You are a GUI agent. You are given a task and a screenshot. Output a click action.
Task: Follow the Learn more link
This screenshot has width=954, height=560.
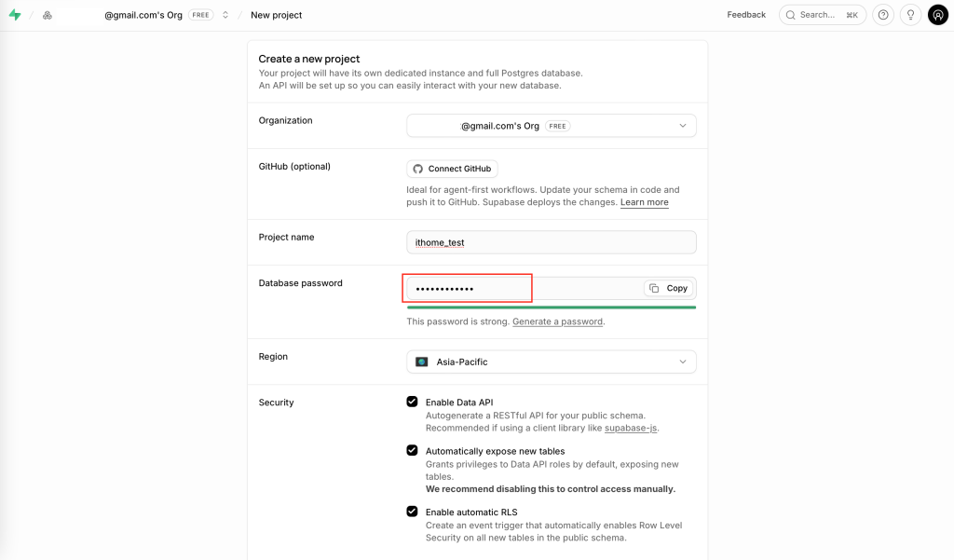645,202
